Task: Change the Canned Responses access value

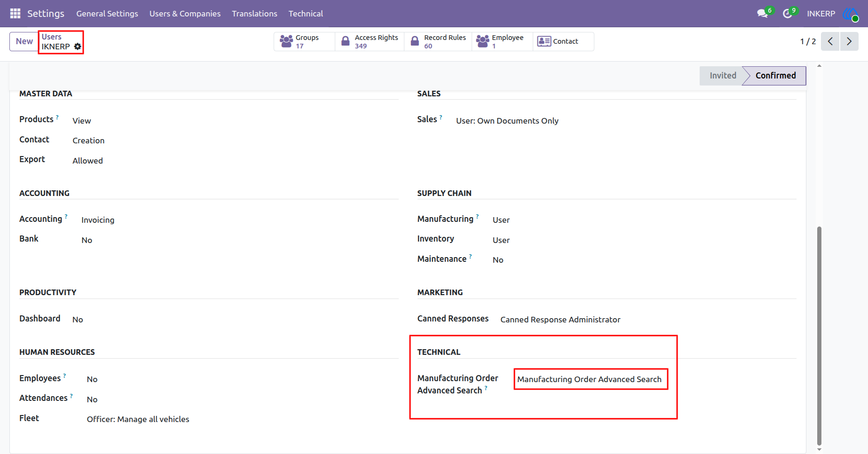Action: click(x=560, y=320)
